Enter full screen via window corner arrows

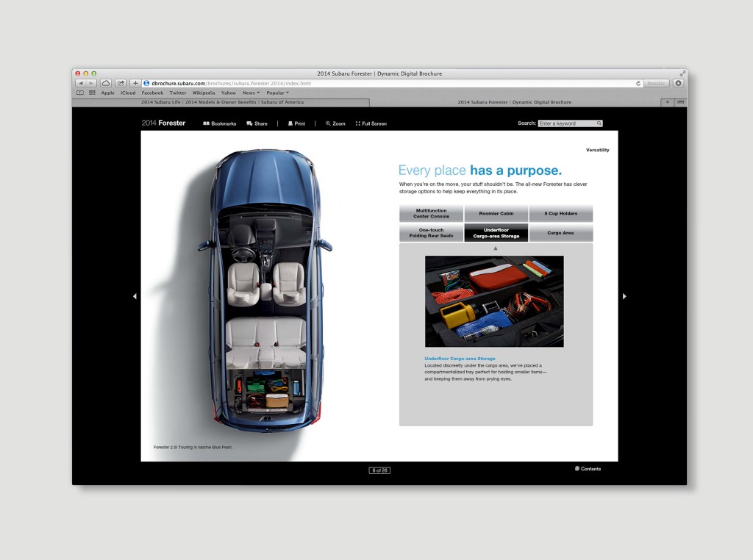click(682, 73)
